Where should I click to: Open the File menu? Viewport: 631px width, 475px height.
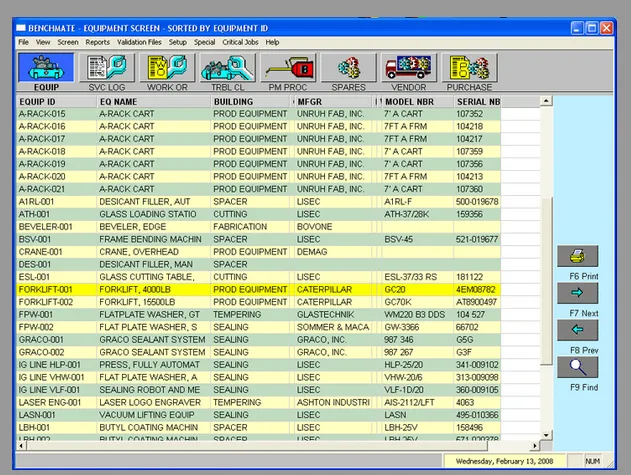pos(23,42)
